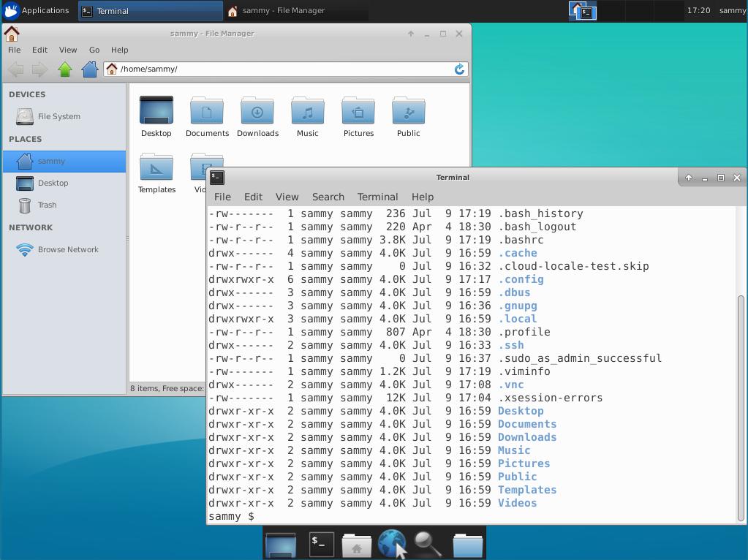
Task: Open the web browser globe icon in dock
Action: coord(392,543)
